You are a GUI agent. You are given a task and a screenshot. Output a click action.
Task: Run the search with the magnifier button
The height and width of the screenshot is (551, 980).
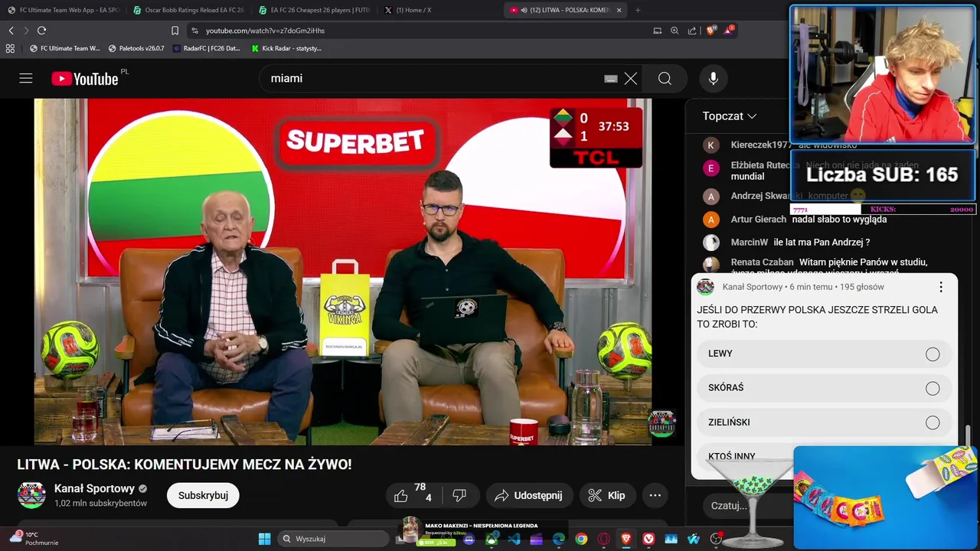tap(665, 78)
